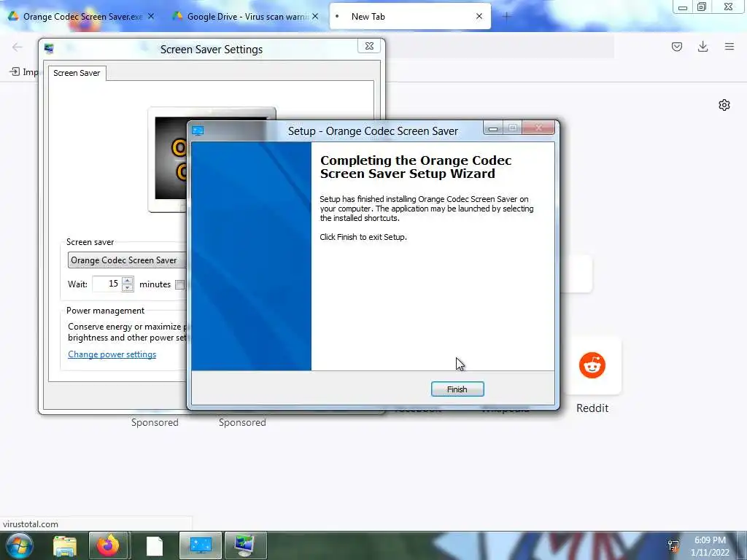
Task: Open the Firefox downloads panel
Action: 703,47
